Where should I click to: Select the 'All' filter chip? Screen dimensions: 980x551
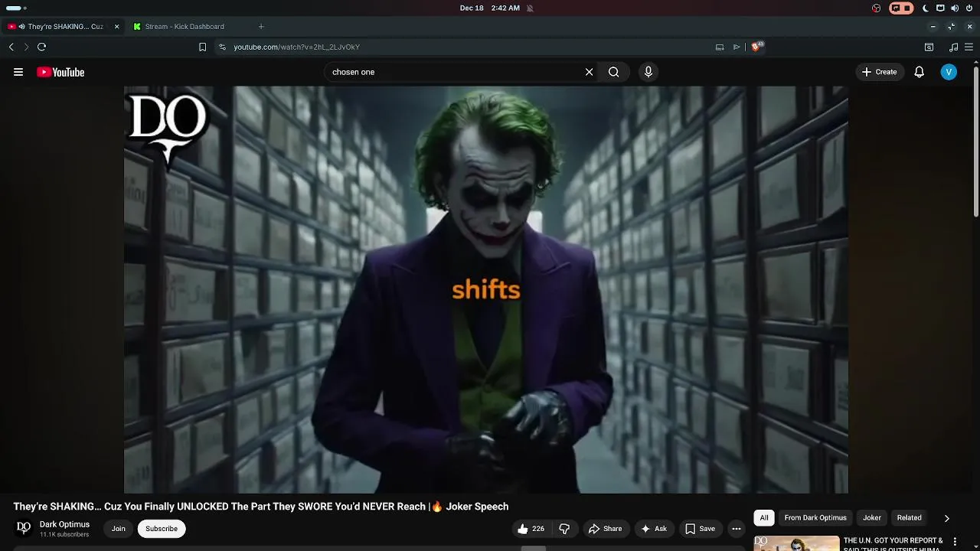763,518
